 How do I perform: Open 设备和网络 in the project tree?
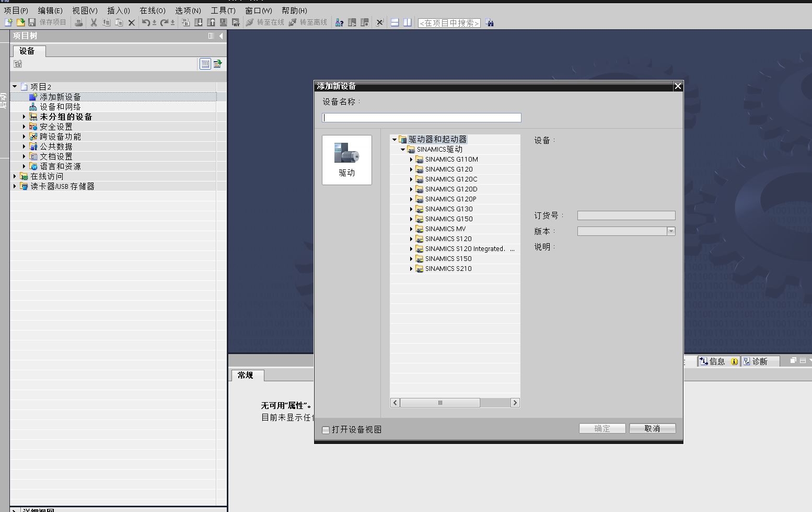pos(60,107)
